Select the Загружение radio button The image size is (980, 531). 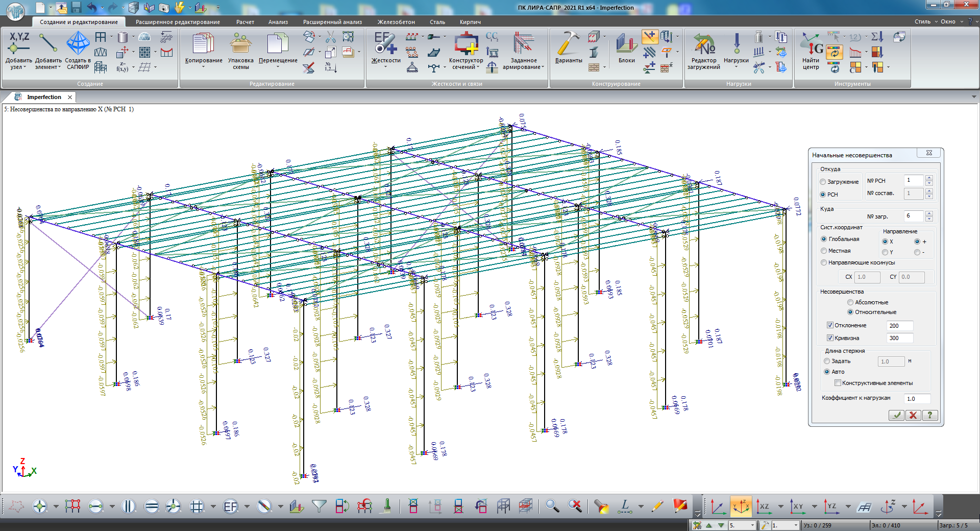pos(823,182)
